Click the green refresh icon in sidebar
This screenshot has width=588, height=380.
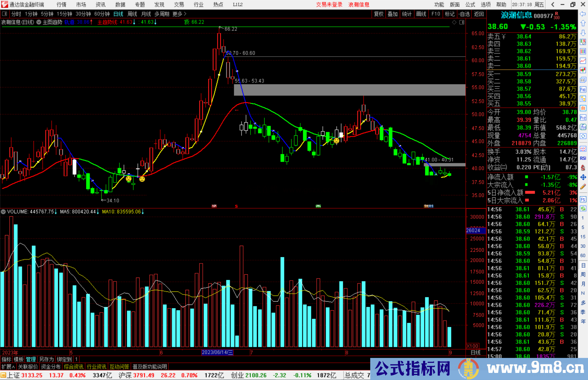point(583,209)
